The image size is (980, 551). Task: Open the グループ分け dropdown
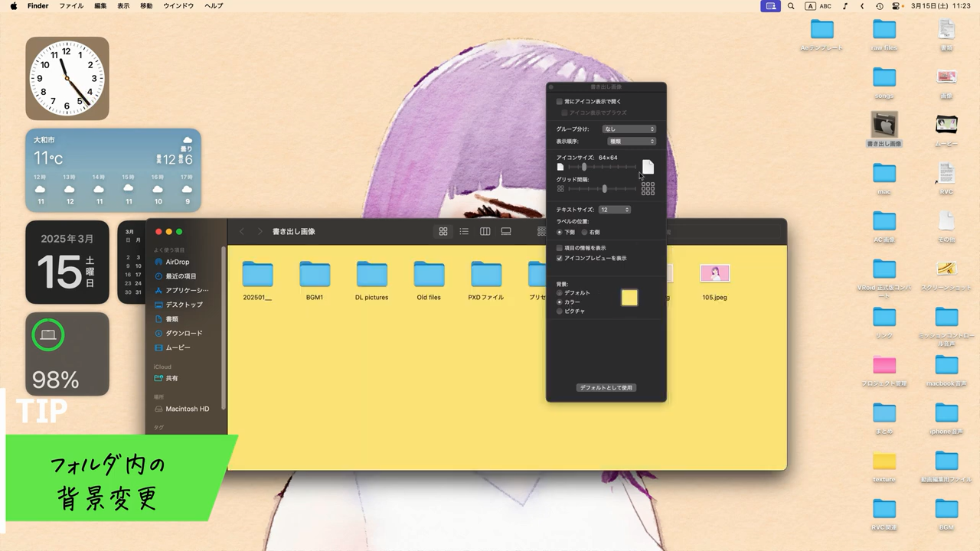pos(629,129)
